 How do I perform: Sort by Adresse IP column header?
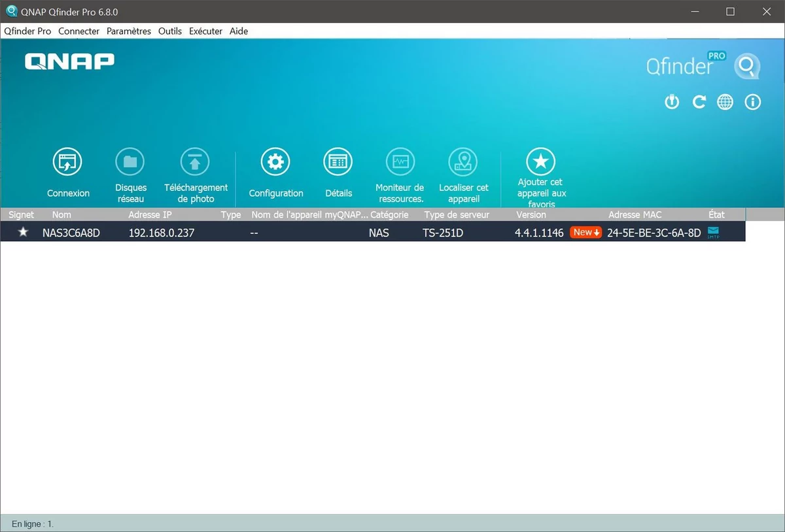150,214
